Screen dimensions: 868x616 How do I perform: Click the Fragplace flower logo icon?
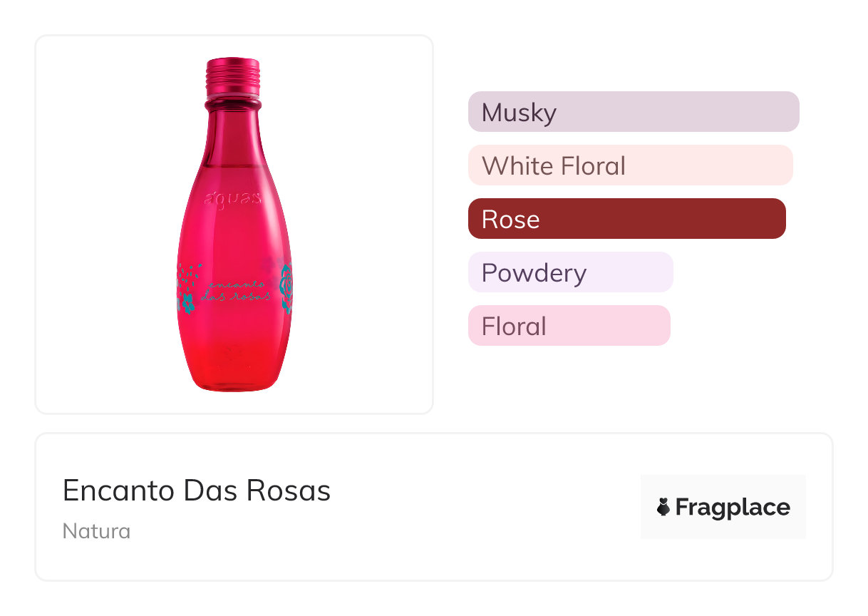663,508
